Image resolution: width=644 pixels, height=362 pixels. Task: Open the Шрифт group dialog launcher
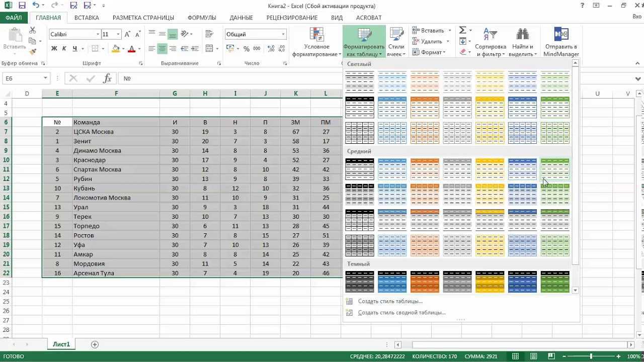coord(141,64)
